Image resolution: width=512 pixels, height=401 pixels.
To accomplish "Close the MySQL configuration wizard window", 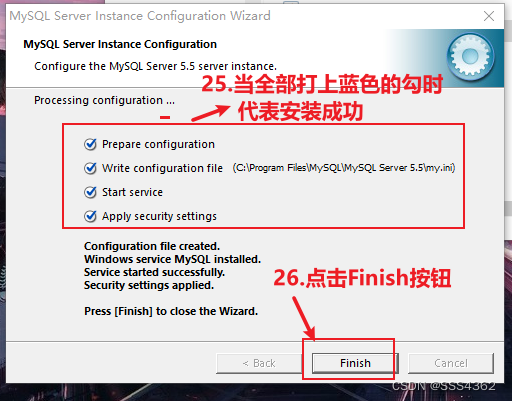I will pos(489,16).
